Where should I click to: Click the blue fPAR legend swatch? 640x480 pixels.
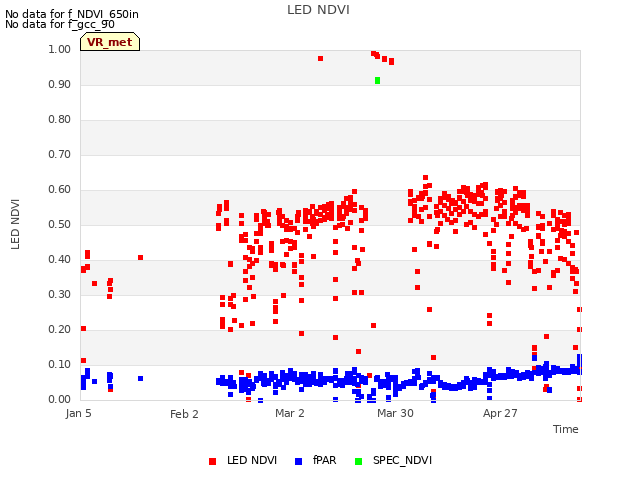pyautogui.click(x=298, y=462)
